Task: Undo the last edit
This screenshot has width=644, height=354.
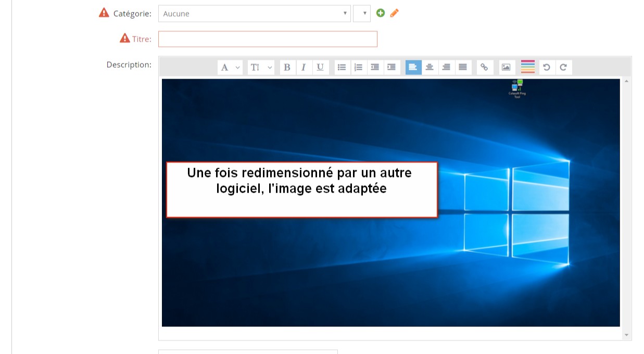Action: pyautogui.click(x=547, y=67)
